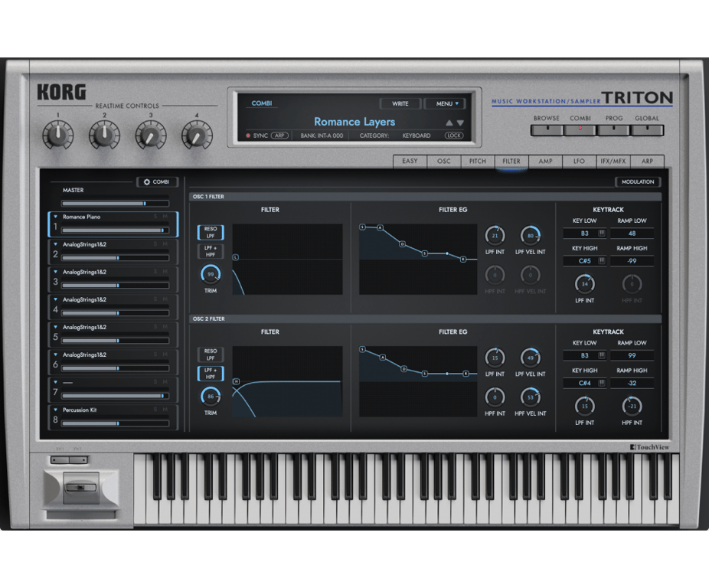This screenshot has width=709, height=588.
Task: Click the OSC 1 LPF INT knob showing 21
Action: (495, 235)
